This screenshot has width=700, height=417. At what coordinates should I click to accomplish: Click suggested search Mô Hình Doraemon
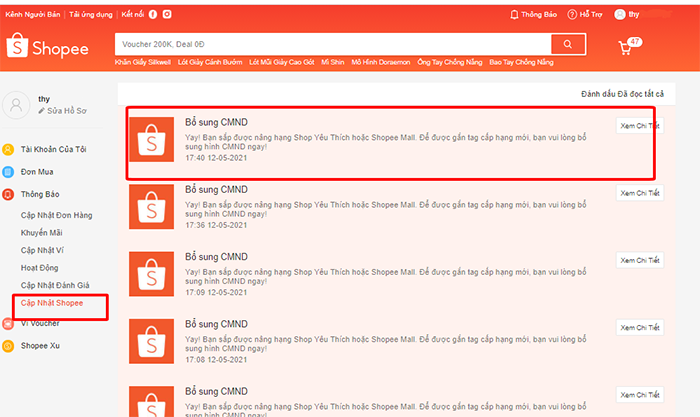tap(381, 62)
